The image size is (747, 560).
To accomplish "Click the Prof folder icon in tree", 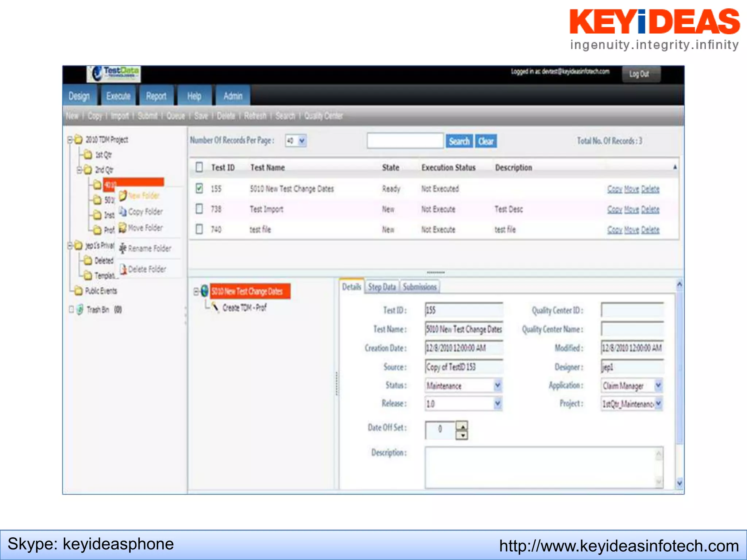I will 97,230.
